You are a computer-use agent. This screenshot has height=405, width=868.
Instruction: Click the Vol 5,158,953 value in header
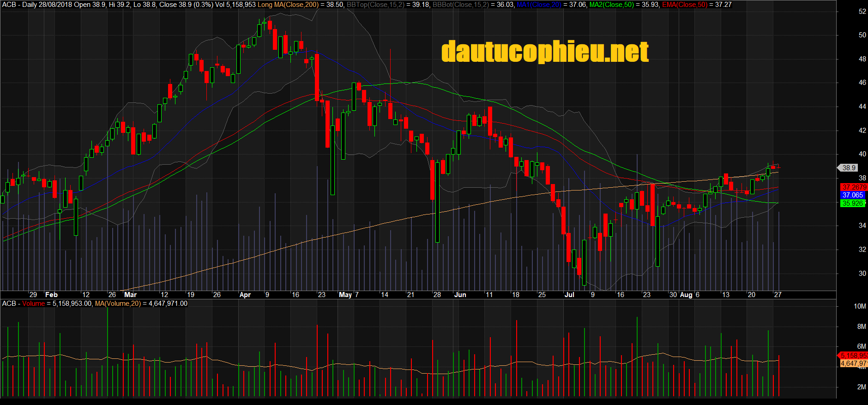(235, 5)
